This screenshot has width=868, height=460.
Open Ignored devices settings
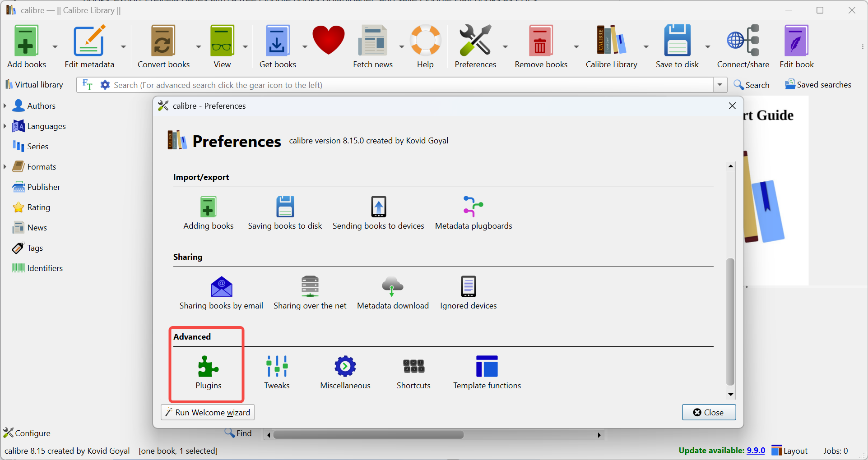[469, 293]
